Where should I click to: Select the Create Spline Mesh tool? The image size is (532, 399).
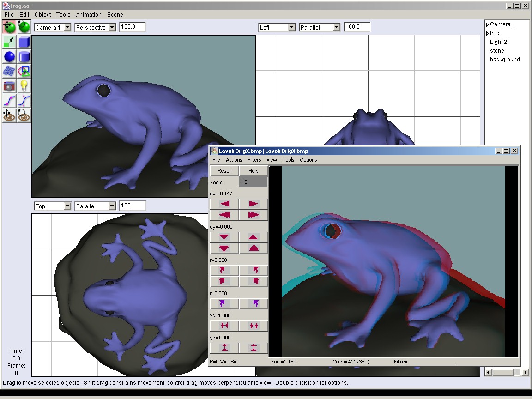pos(9,71)
